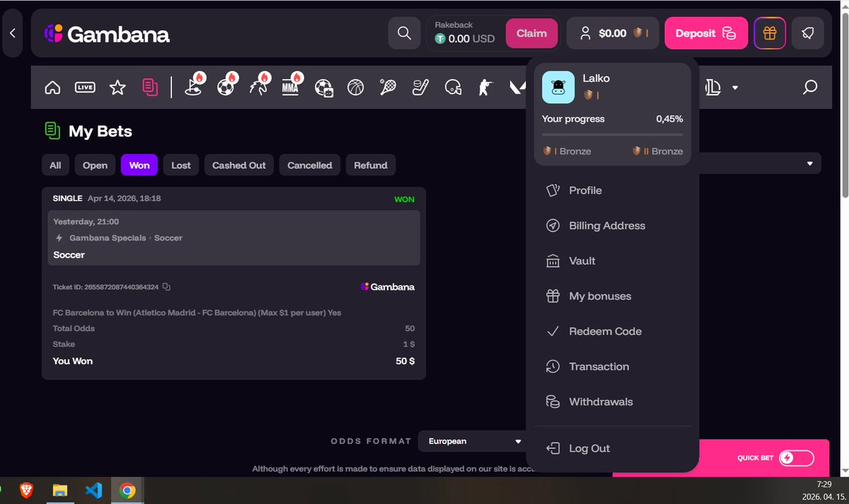Screen dimensions: 849x504
Task: Open Transaction menu item
Action: coord(613,366)
